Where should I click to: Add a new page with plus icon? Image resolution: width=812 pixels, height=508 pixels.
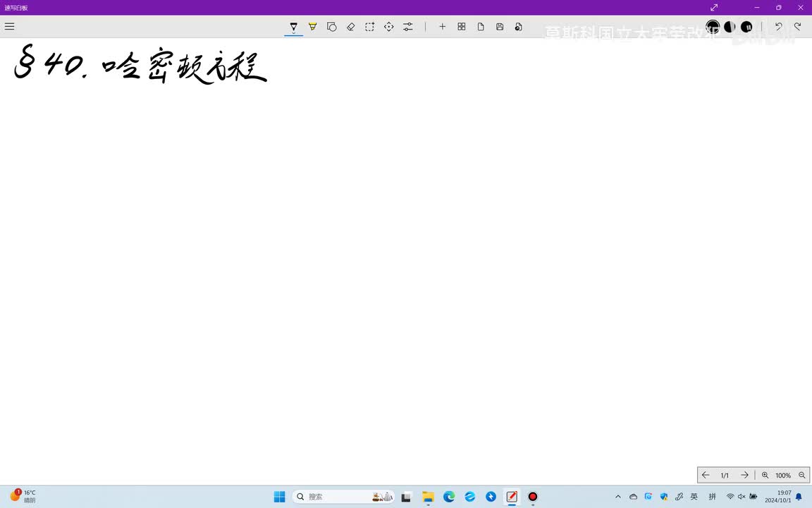[442, 26]
